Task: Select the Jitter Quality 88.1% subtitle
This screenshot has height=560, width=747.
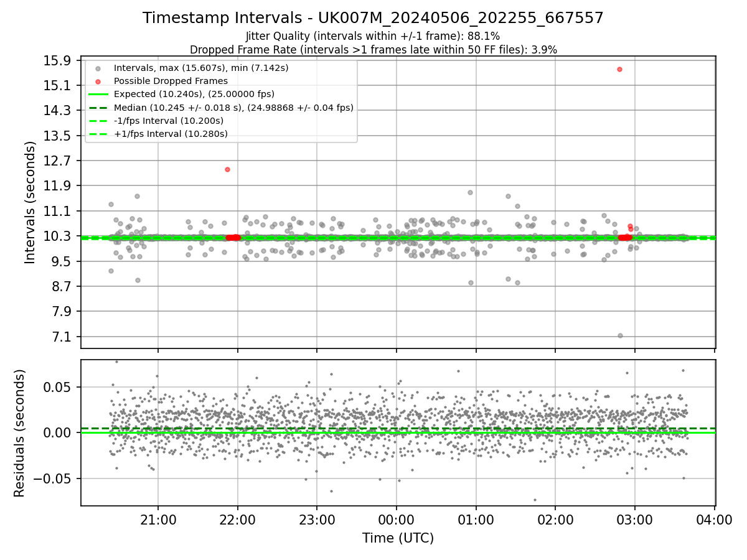Action: (x=373, y=37)
